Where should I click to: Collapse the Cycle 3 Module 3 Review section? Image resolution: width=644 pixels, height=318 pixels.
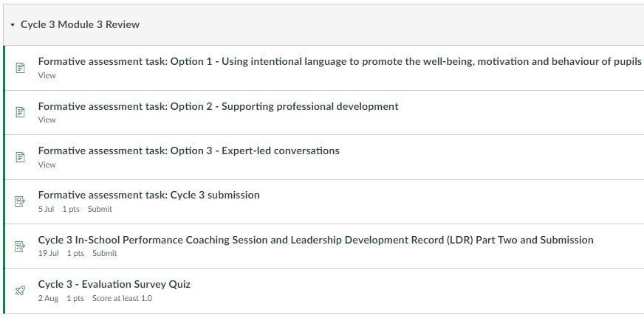[13, 25]
